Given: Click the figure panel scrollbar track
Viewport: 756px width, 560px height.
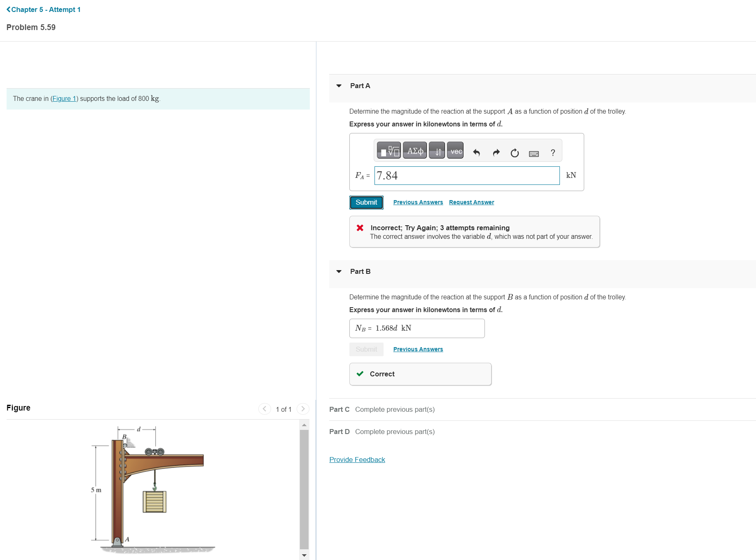Looking at the screenshot, I should click(x=304, y=490).
